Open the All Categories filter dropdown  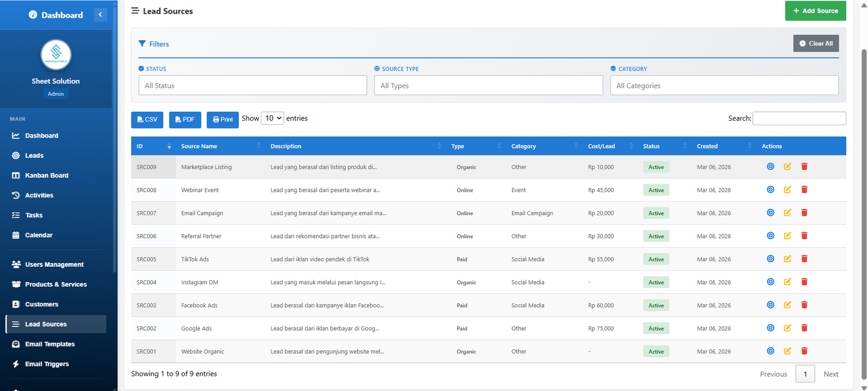coord(724,85)
